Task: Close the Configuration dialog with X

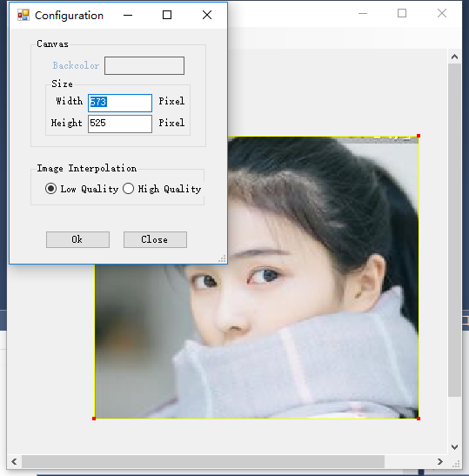Action: click(207, 15)
